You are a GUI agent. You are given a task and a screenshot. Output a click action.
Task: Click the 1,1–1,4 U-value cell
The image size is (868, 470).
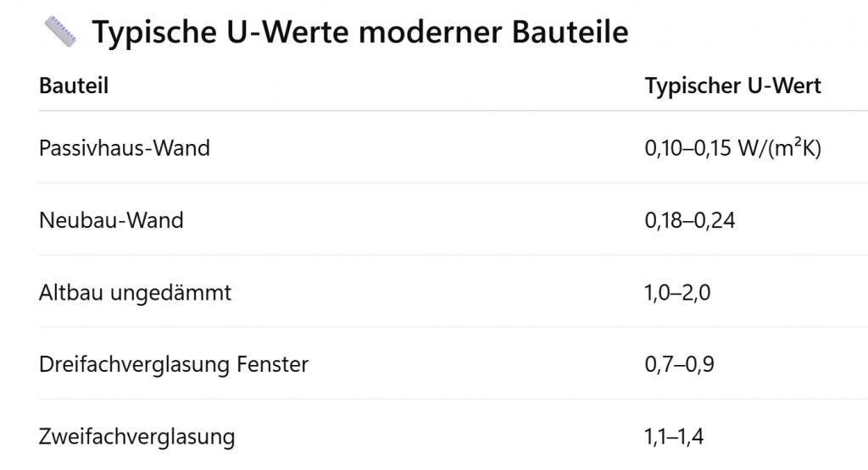(675, 437)
